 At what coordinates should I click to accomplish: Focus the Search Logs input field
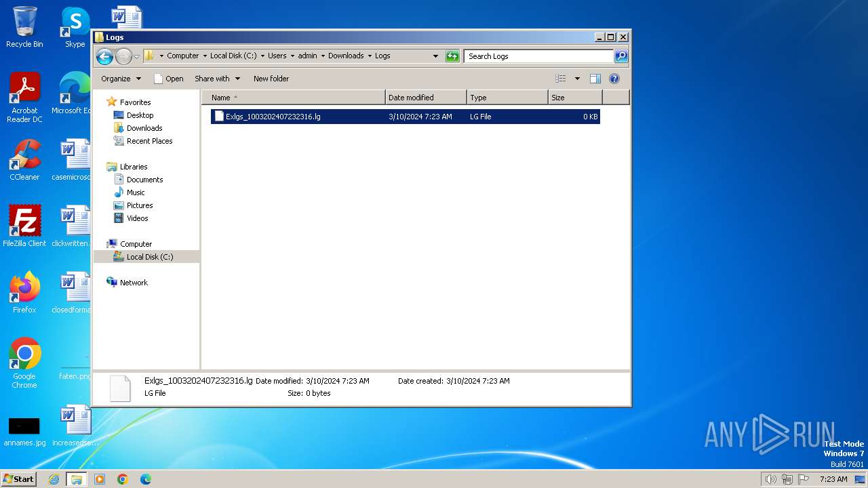click(x=539, y=56)
